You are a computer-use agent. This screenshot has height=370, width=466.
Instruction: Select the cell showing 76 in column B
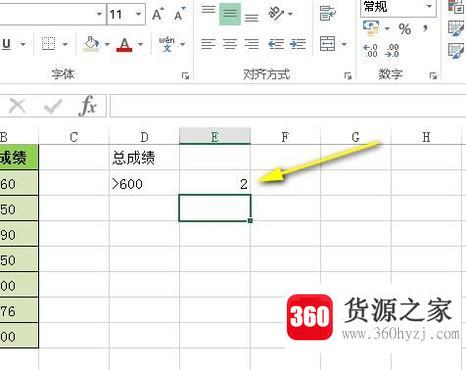19,310
